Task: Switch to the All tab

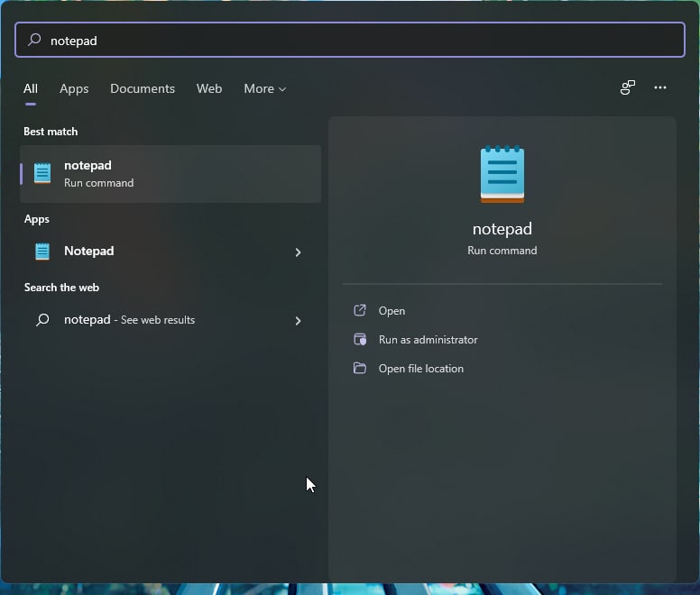Action: pos(31,88)
